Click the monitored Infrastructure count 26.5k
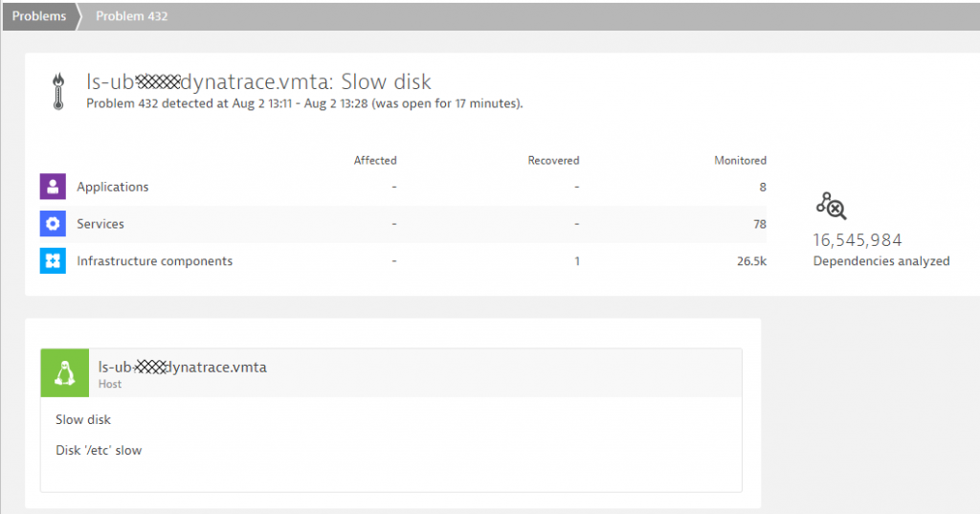 (752, 261)
